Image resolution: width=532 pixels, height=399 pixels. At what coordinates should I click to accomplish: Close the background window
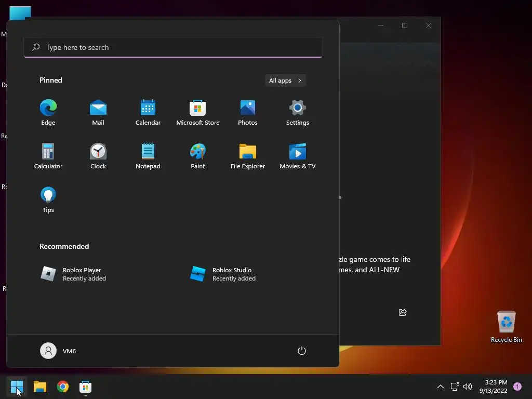tap(429, 25)
